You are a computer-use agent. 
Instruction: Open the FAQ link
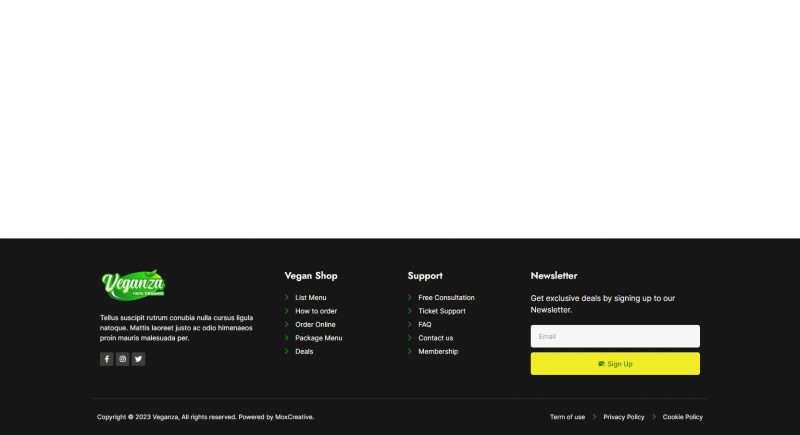coord(425,325)
